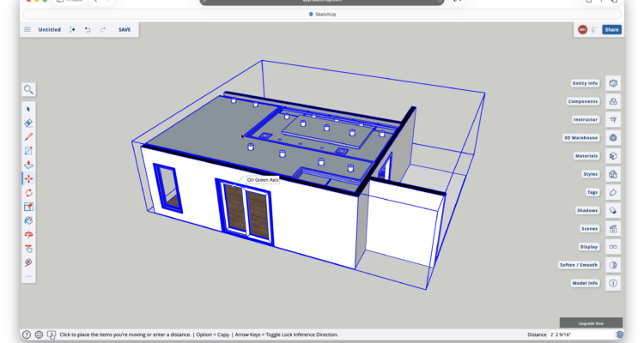Click the status bar feedback icon
This screenshot has height=343, width=644.
tap(52, 334)
